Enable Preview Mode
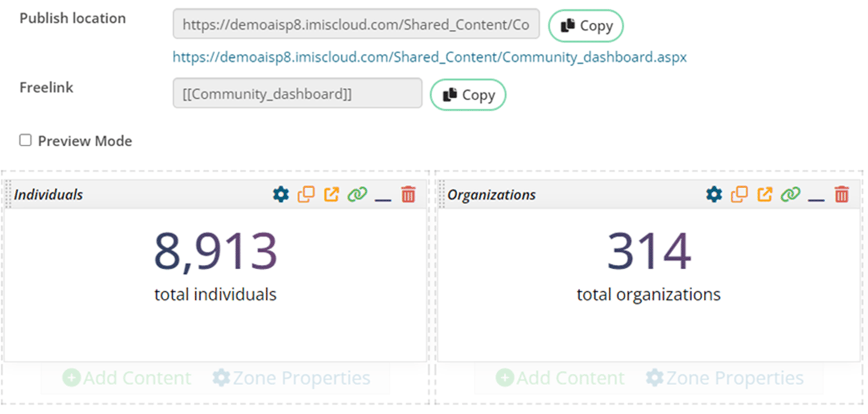868x414 pixels. pyautogui.click(x=25, y=139)
